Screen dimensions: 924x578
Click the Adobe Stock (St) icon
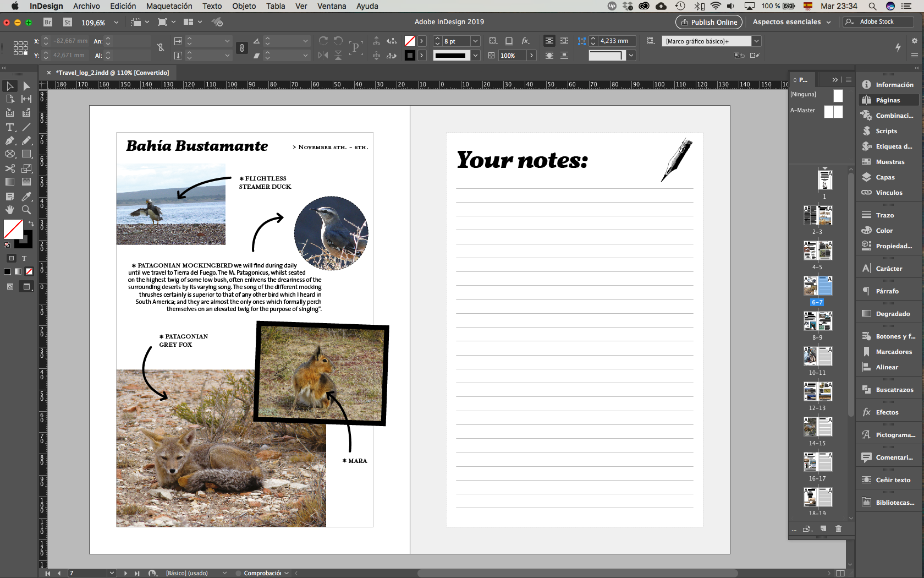coord(68,22)
